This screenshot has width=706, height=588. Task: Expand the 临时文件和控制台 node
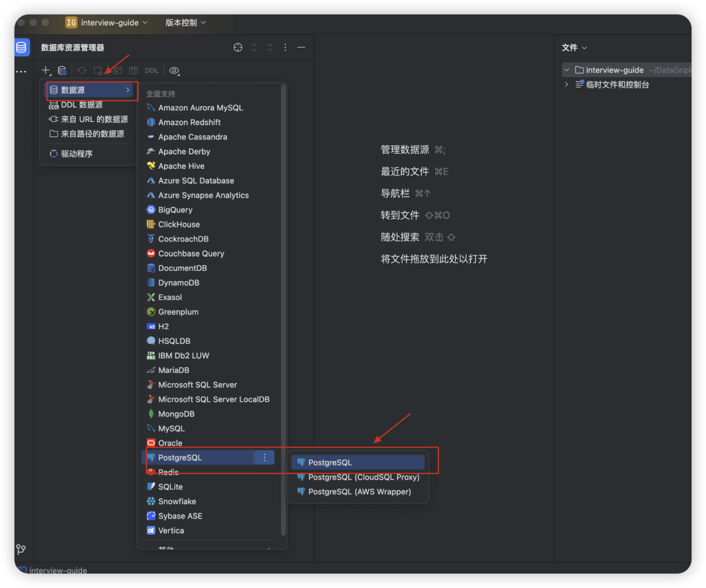[x=565, y=85]
